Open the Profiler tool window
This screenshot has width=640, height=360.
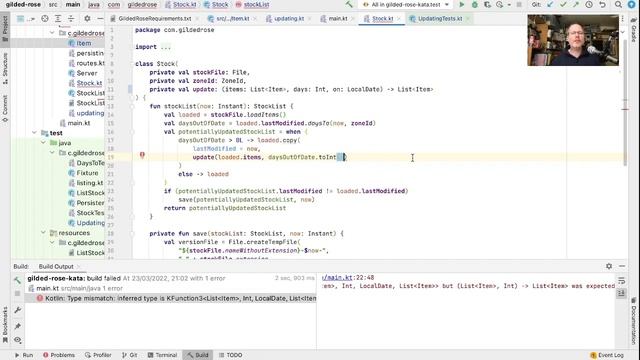pos(98,355)
